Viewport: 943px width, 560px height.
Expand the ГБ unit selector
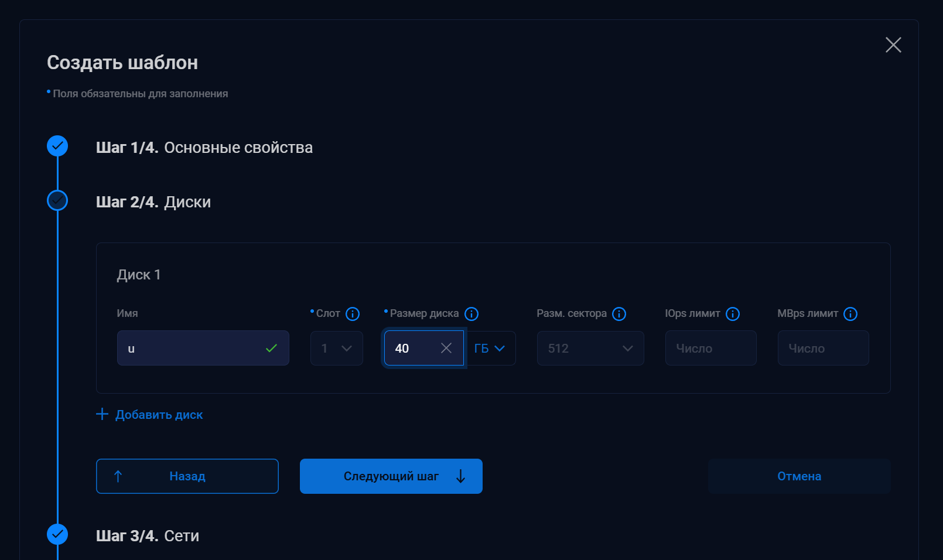tap(491, 348)
